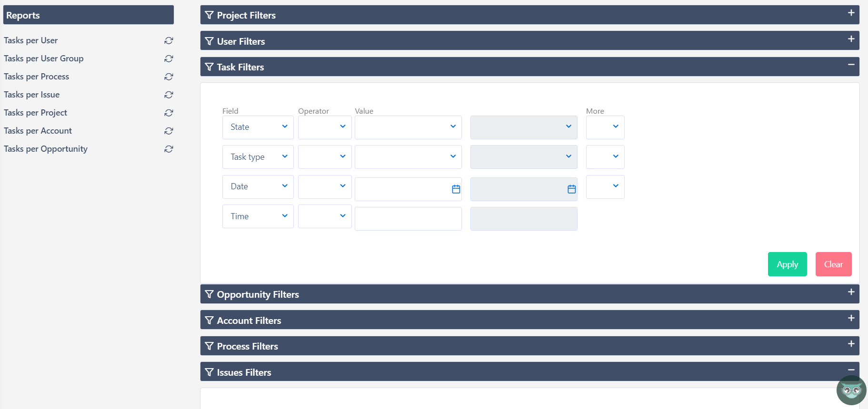Refresh the Tasks per Process report
The width and height of the screenshot is (868, 409).
169,77
